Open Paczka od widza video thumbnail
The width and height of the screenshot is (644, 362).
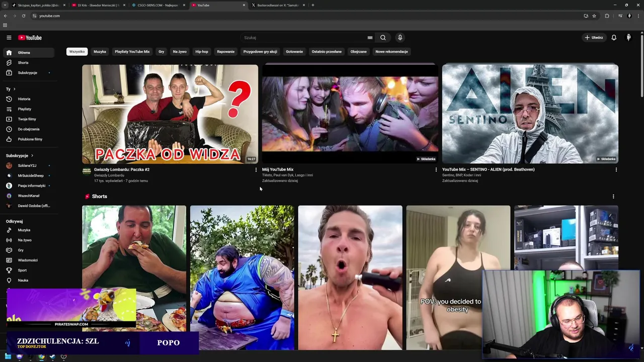(x=170, y=114)
